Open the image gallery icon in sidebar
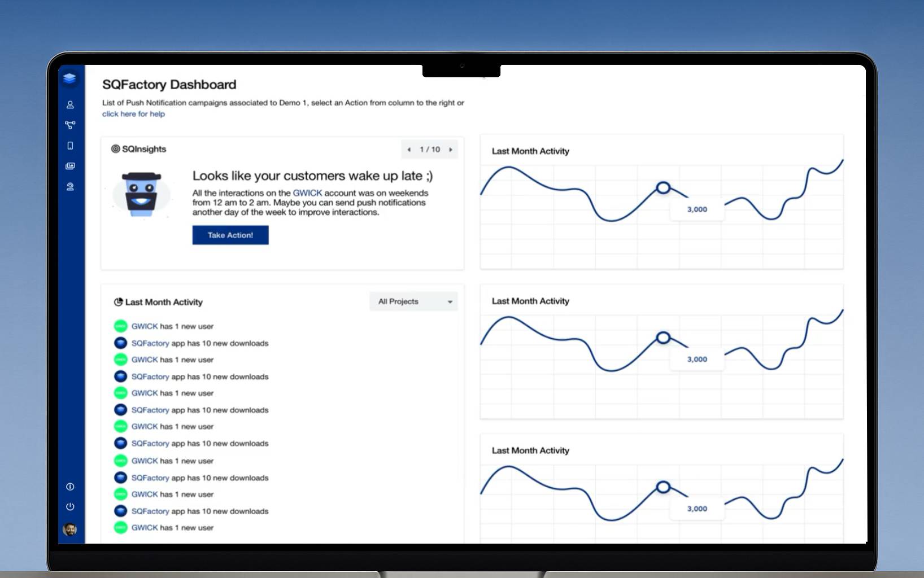The image size is (924, 578). 70,166
